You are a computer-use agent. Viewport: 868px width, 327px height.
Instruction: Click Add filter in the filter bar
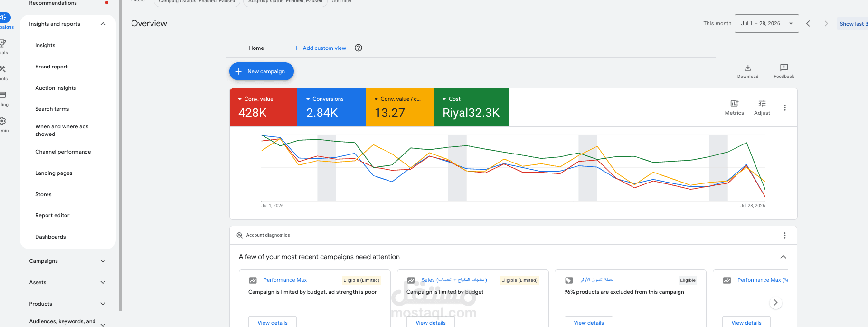point(342,2)
